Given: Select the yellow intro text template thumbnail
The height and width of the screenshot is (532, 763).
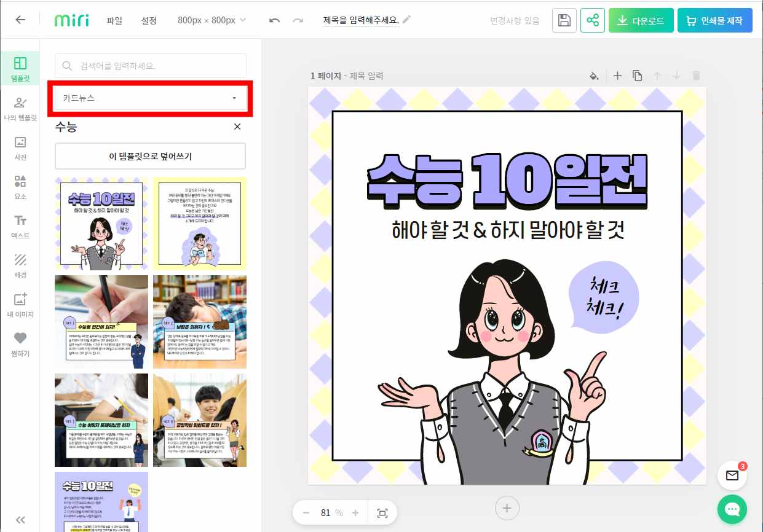Looking at the screenshot, I should [x=200, y=224].
